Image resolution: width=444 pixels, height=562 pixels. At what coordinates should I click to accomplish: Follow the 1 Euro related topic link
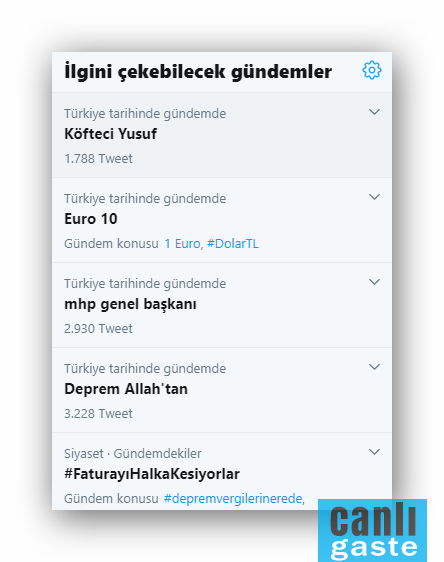182,244
